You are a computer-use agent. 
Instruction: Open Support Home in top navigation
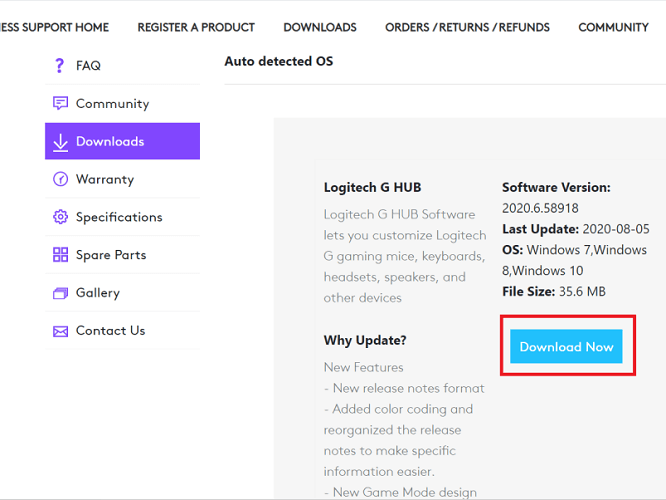[x=54, y=27]
